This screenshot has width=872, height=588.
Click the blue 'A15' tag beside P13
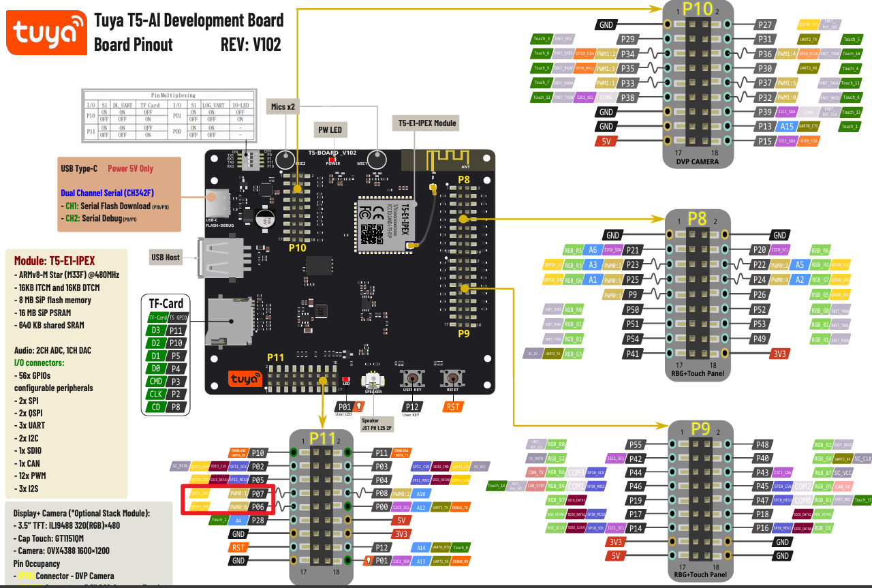click(787, 127)
